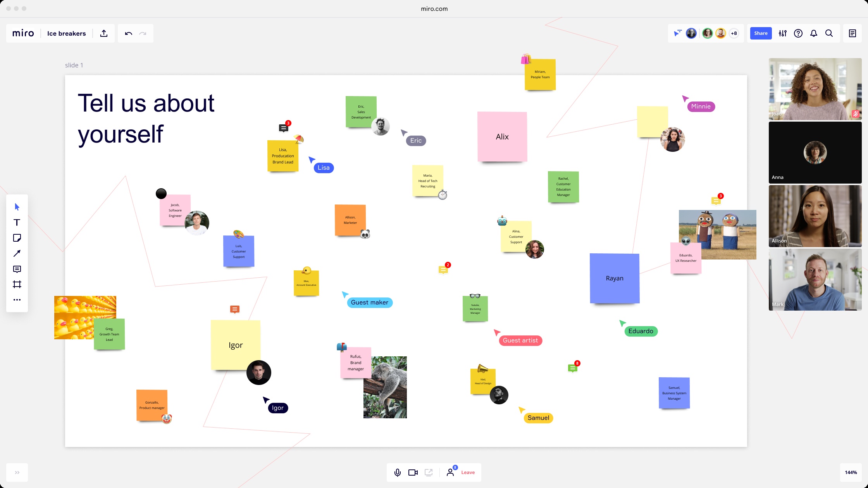Select the Frame tool
The image size is (868, 488).
point(17,284)
